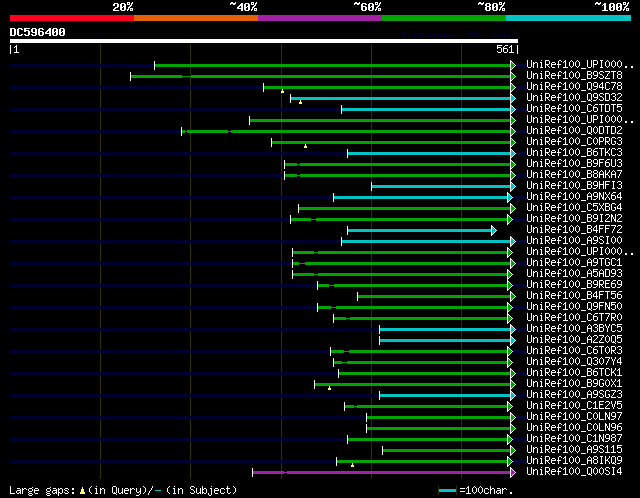The image size is (640, 498).
Task: Select the orange ~40% identity legend segment
Action: click(x=196, y=18)
